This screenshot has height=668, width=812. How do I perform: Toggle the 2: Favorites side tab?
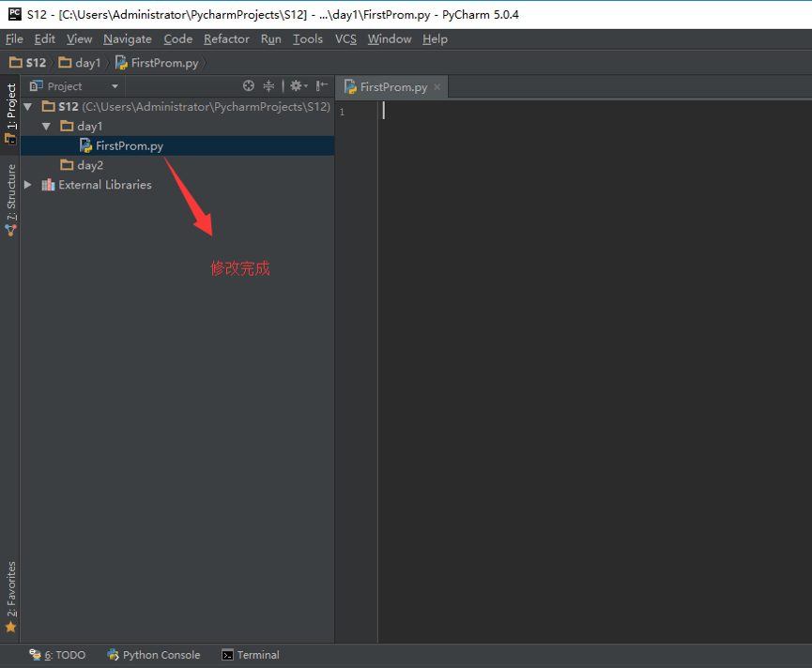pos(10,597)
